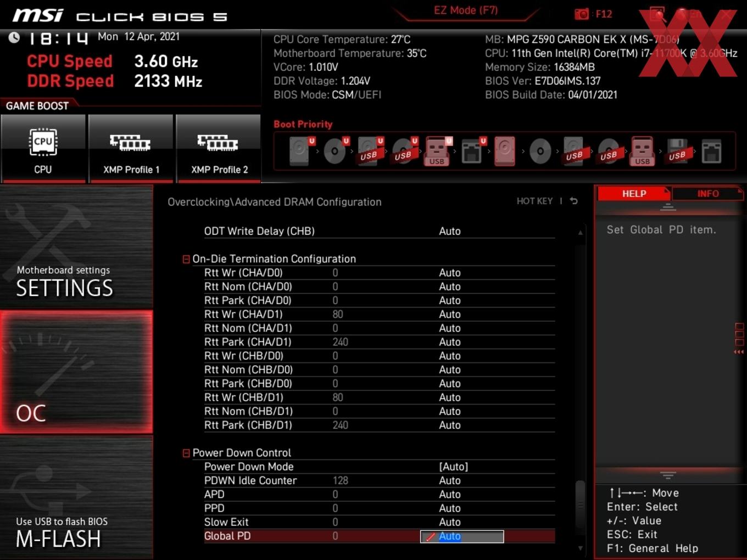747x560 pixels.
Task: Change Rtt Wr (CHA/D1) Auto value
Action: [449, 315]
